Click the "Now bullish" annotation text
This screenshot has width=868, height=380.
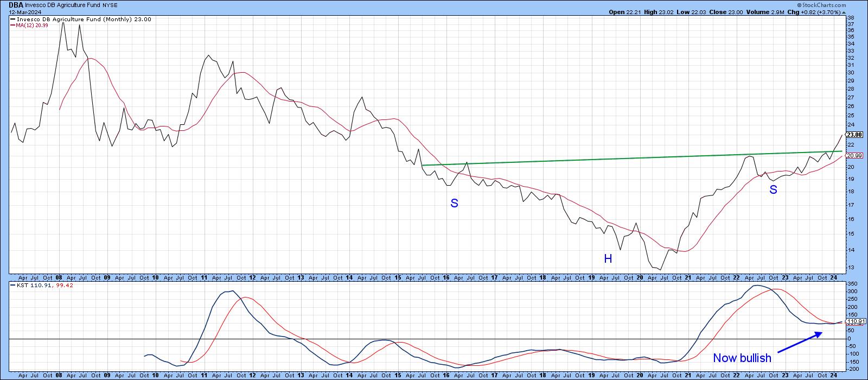pyautogui.click(x=742, y=358)
